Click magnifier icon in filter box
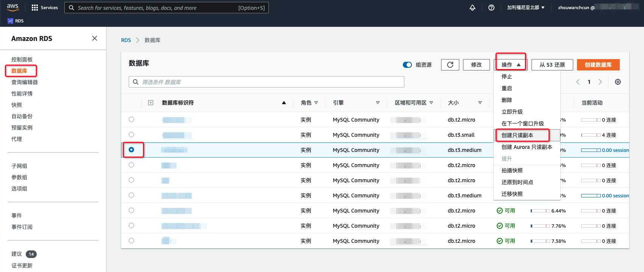 (136, 82)
